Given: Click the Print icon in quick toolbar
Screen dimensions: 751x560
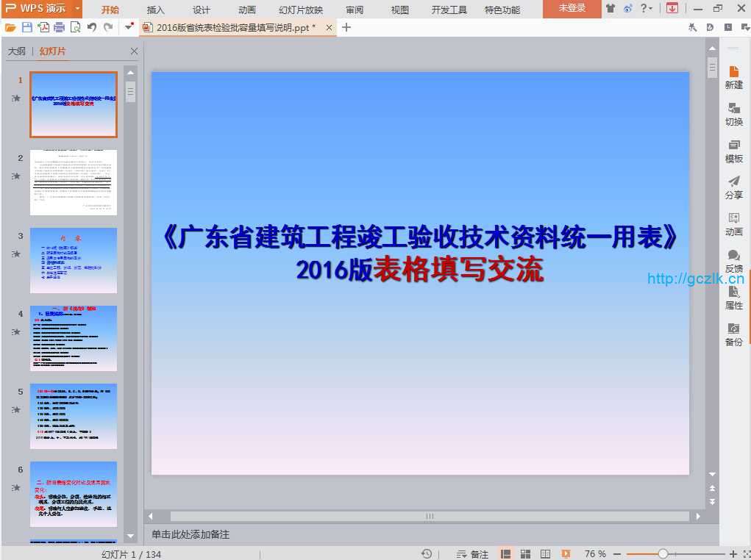Looking at the screenshot, I should pyautogui.click(x=59, y=27).
